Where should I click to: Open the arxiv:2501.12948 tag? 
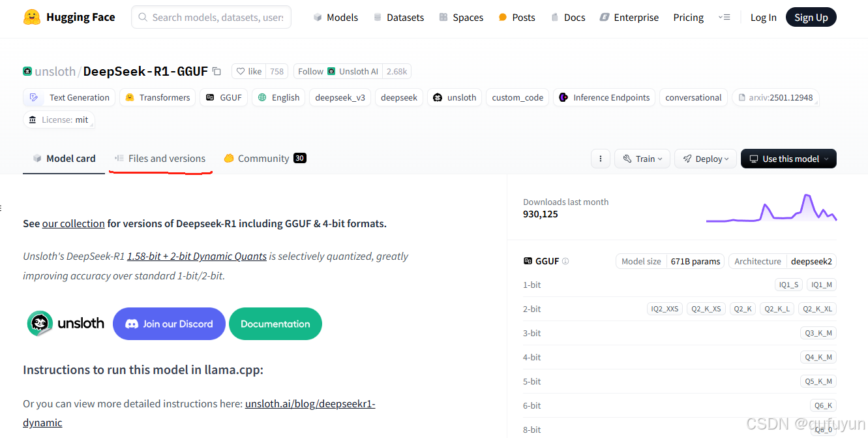[775, 97]
